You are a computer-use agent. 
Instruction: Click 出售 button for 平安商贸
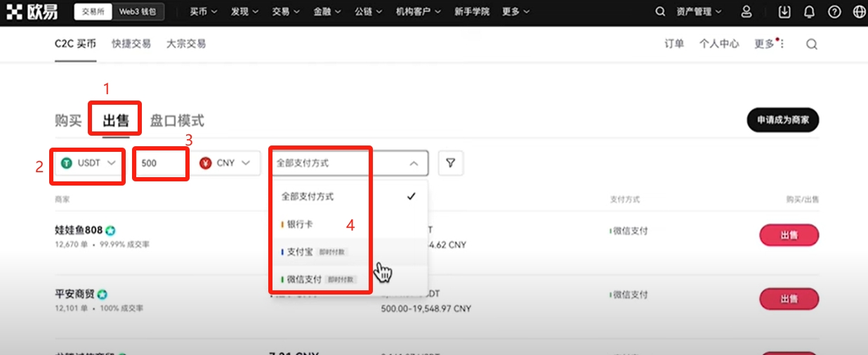[789, 299]
